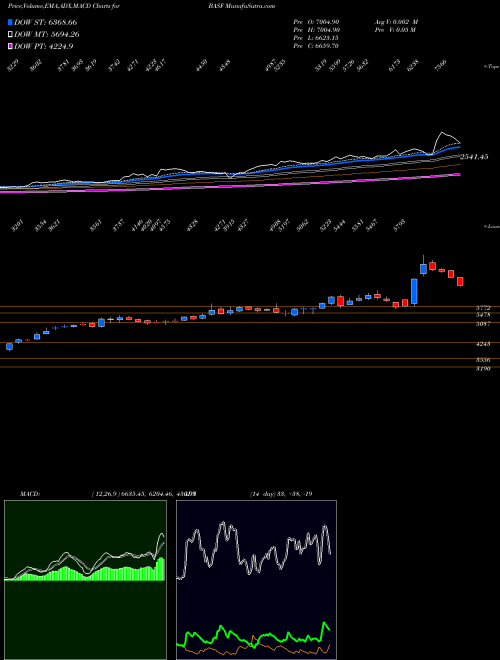Viewport: 500px width, 660px height.
Task: Select the 'DOW PT: 4224.9' legend text
Action: [44, 46]
